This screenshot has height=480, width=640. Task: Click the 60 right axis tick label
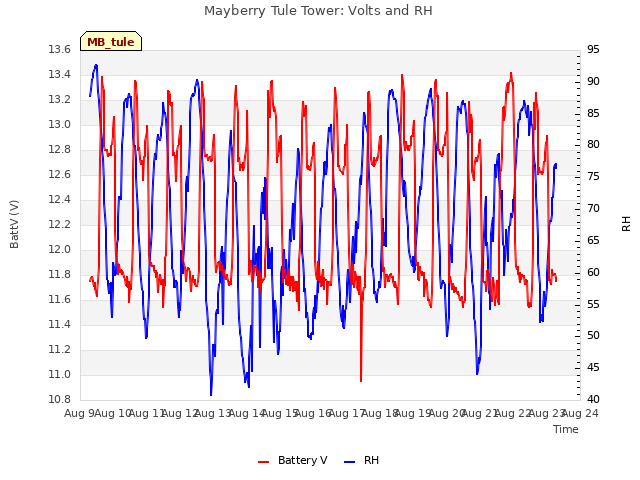tap(593, 272)
